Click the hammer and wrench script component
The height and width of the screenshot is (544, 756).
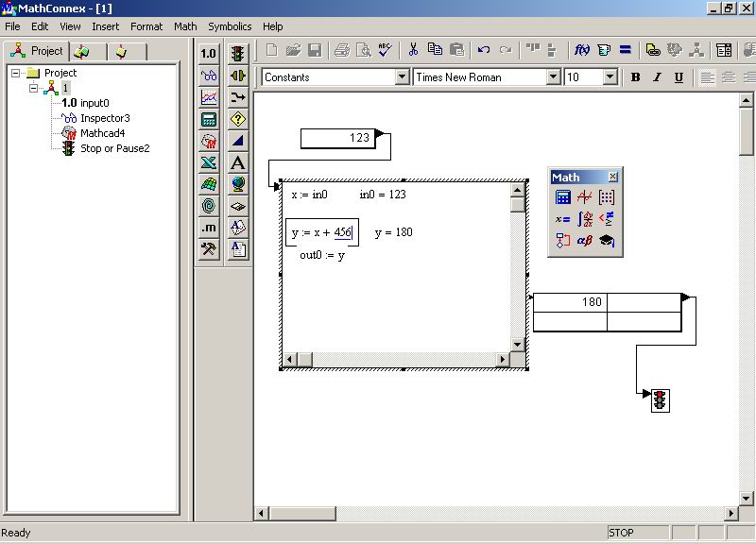click(208, 249)
